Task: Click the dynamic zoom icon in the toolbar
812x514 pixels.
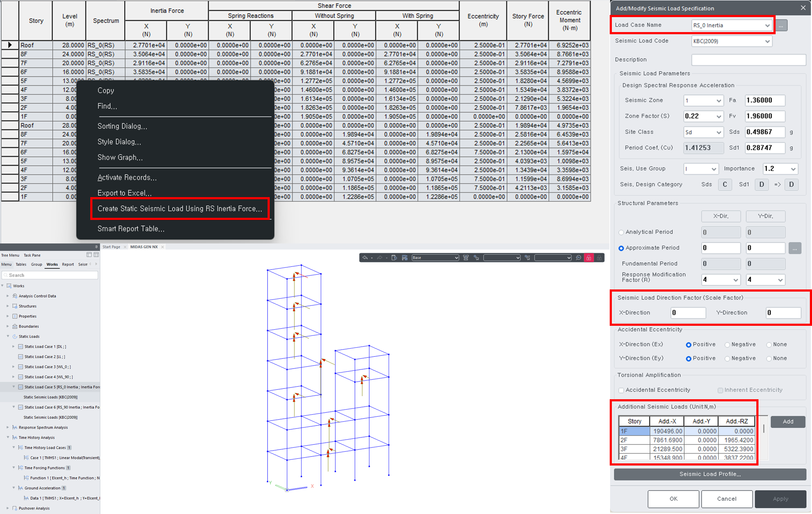Action: [x=578, y=258]
